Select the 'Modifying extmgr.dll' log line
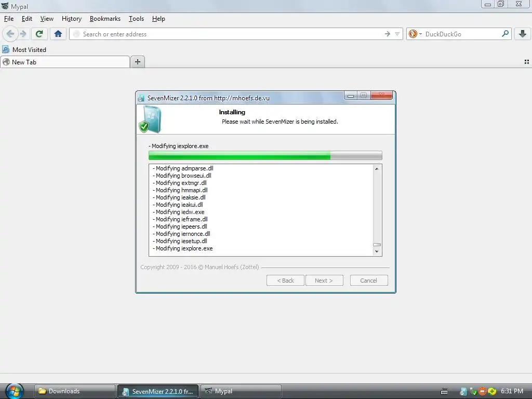The width and height of the screenshot is (532, 399). 179,183
